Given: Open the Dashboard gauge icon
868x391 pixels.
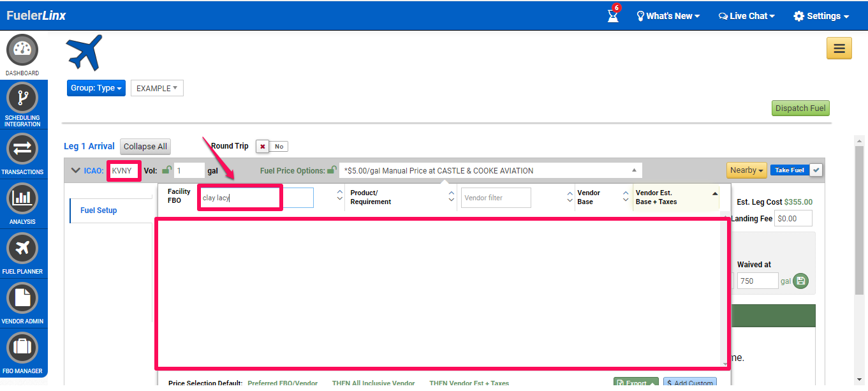Looking at the screenshot, I should pos(22,50).
